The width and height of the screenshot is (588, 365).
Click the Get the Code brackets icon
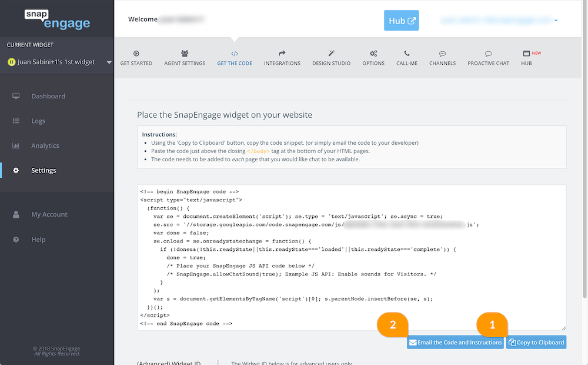[235, 54]
